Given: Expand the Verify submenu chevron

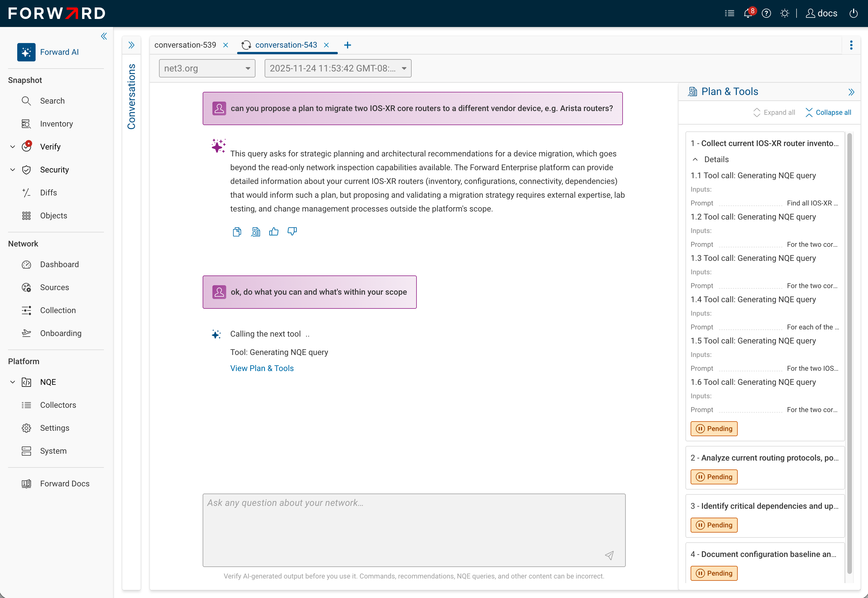Looking at the screenshot, I should [13, 147].
